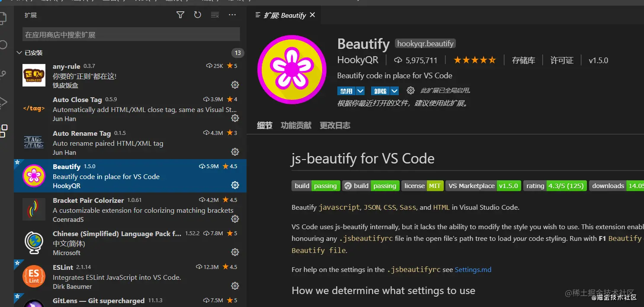Open dropdown arrow next to 禁用 button
Viewport: 644px width, 307px height.
pos(360,91)
